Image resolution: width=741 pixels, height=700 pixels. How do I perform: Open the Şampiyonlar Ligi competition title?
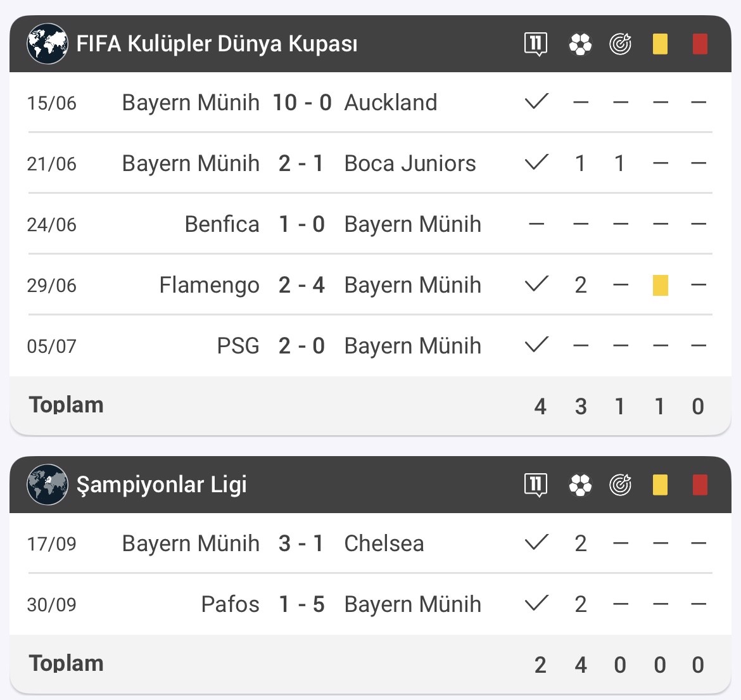tap(161, 485)
